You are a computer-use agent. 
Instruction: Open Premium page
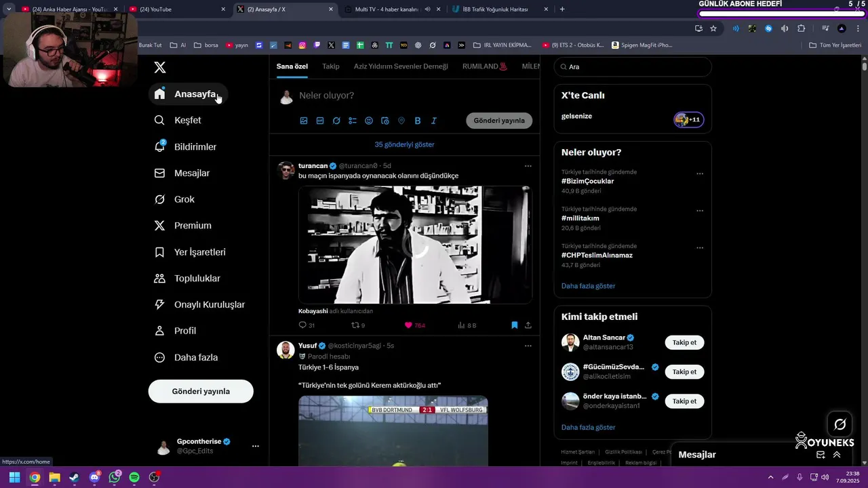click(183, 226)
